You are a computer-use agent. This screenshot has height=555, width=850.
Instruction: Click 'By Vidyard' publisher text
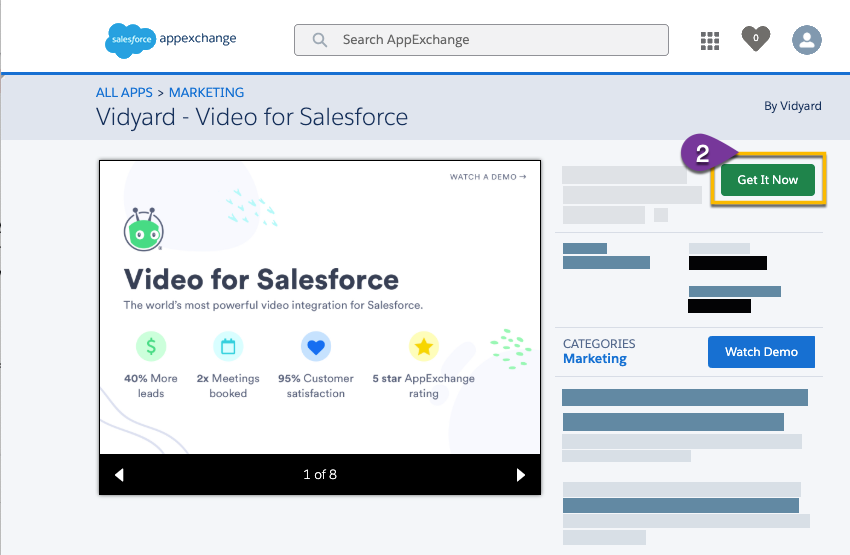click(x=793, y=106)
